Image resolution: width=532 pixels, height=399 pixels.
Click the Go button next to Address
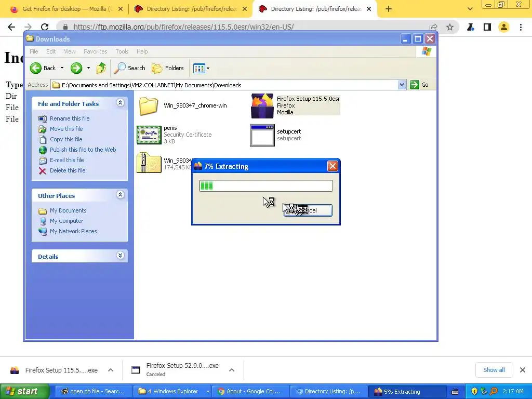click(419, 85)
